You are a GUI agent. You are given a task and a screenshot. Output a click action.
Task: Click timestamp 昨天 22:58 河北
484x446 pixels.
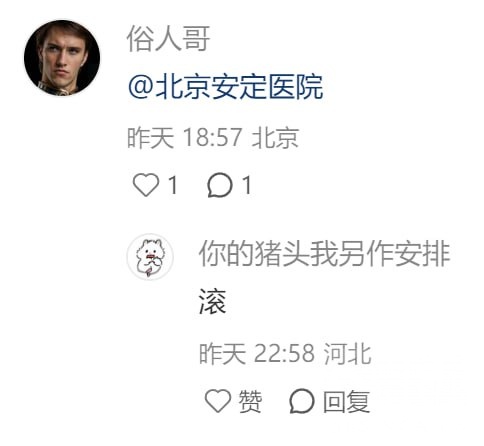[285, 353]
